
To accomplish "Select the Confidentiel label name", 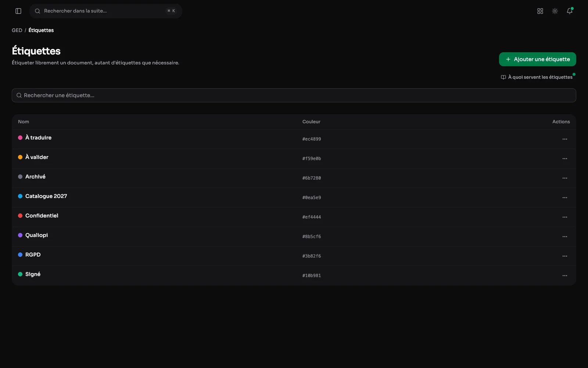I will (42, 216).
